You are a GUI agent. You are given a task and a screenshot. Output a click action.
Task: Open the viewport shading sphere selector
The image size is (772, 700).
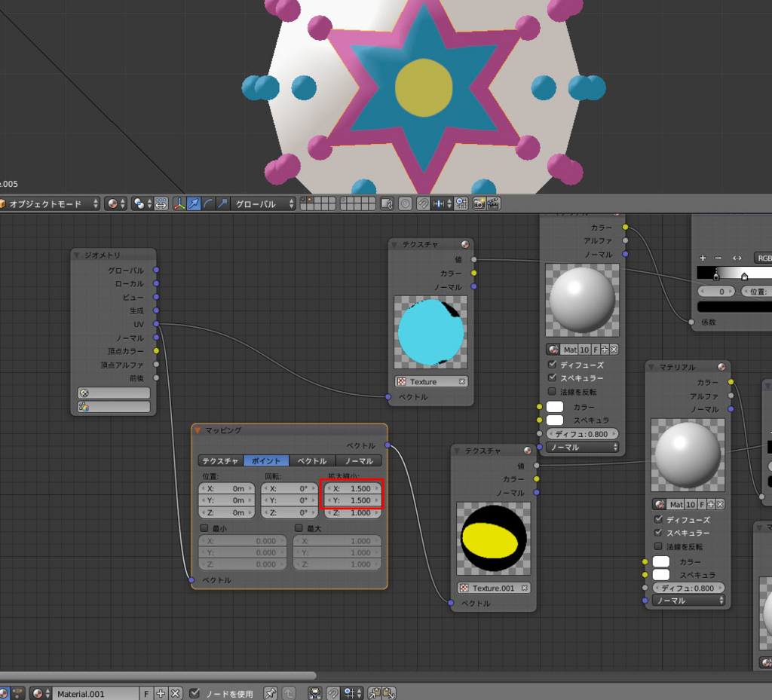pos(115,203)
